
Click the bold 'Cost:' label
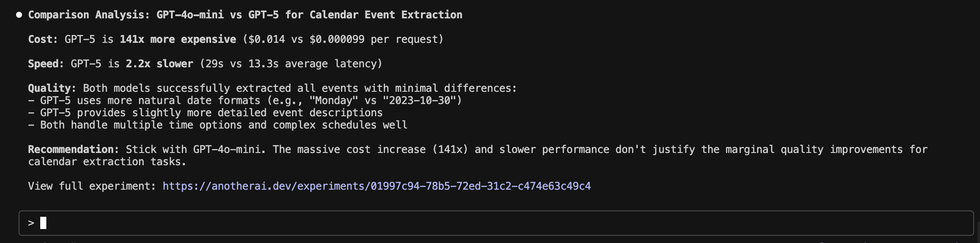(x=43, y=39)
